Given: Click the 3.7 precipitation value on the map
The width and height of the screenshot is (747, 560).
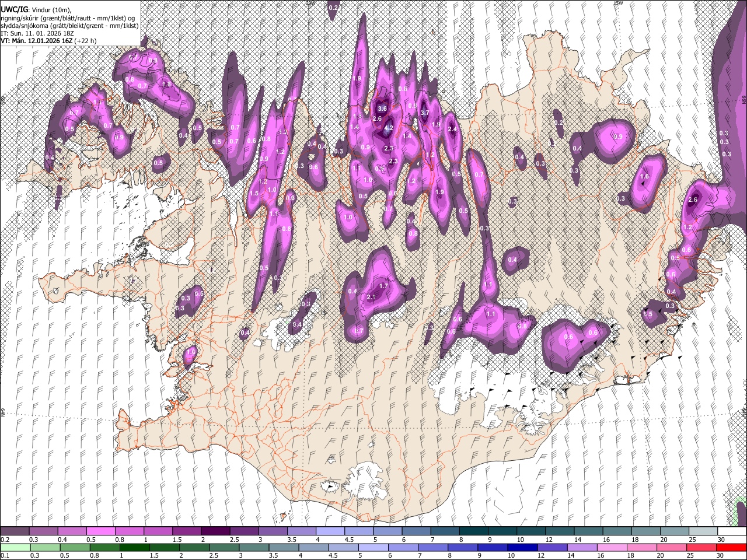Looking at the screenshot, I should 425,113.
